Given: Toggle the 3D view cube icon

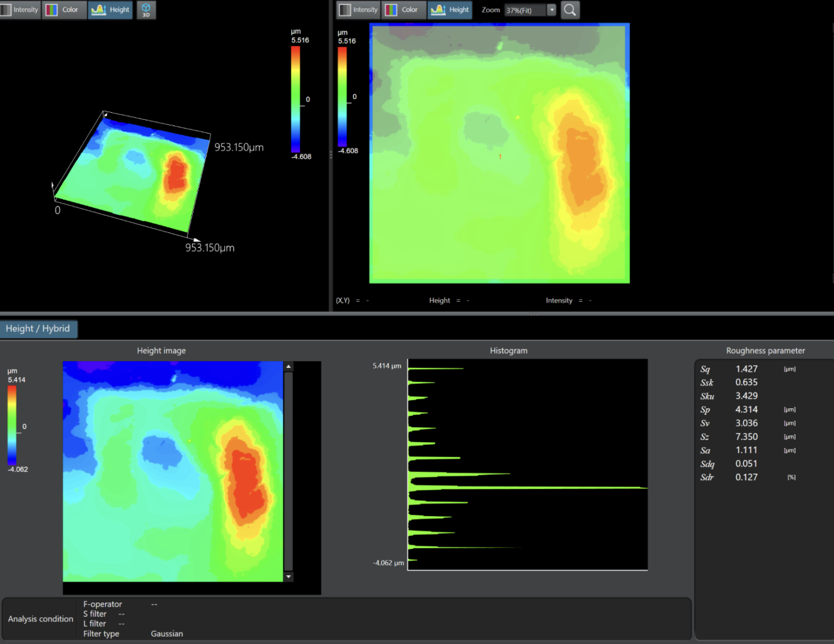Looking at the screenshot, I should pyautogui.click(x=146, y=10).
